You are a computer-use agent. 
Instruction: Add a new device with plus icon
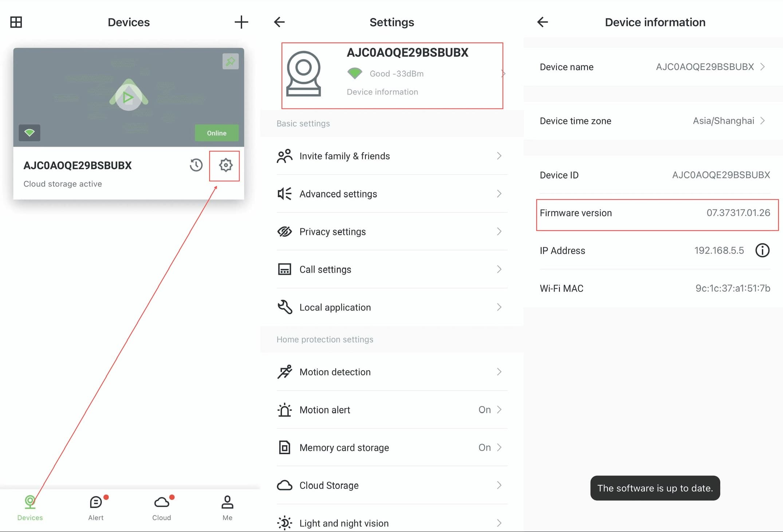pyautogui.click(x=241, y=22)
